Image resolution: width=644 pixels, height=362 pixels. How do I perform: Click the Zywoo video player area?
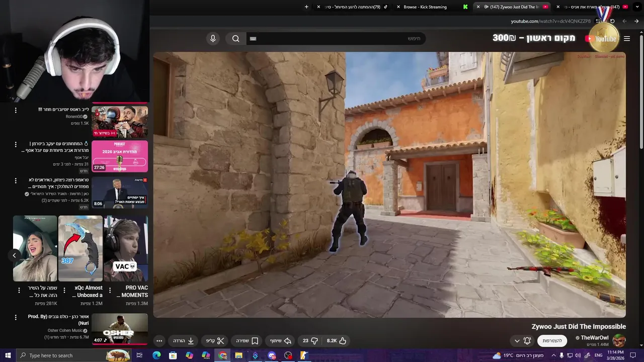pos(389,185)
